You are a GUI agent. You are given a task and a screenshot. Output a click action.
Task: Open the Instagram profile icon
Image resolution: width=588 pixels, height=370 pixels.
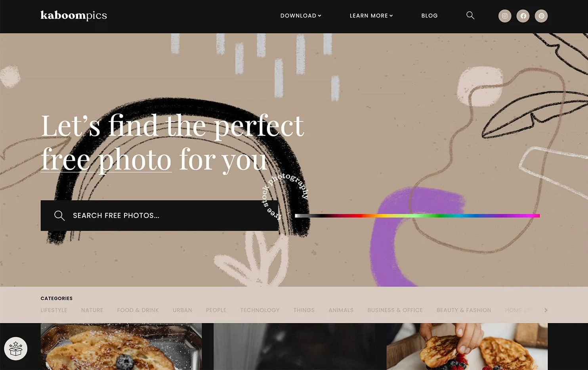(504, 16)
